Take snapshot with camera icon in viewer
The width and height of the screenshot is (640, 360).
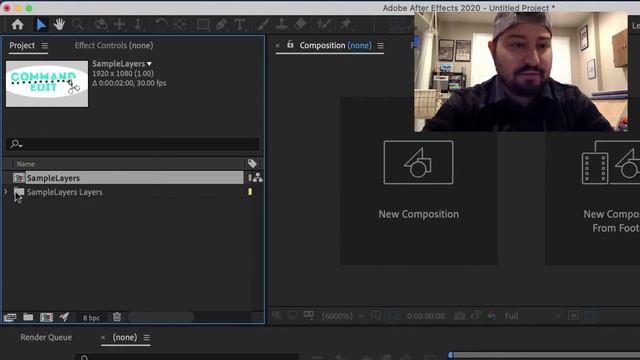[x=460, y=316]
